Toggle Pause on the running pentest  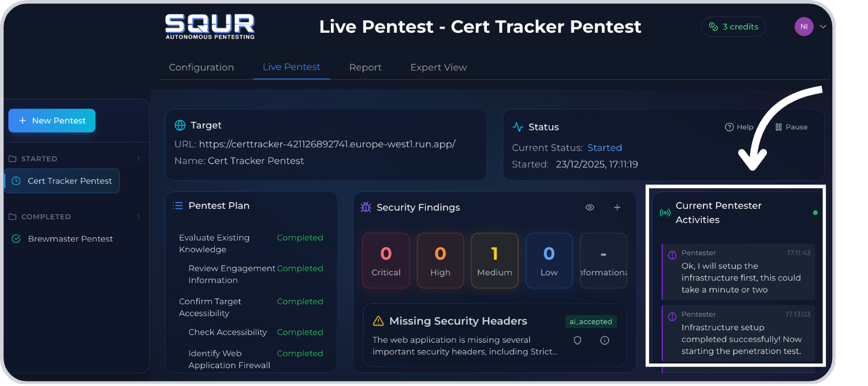[791, 127]
